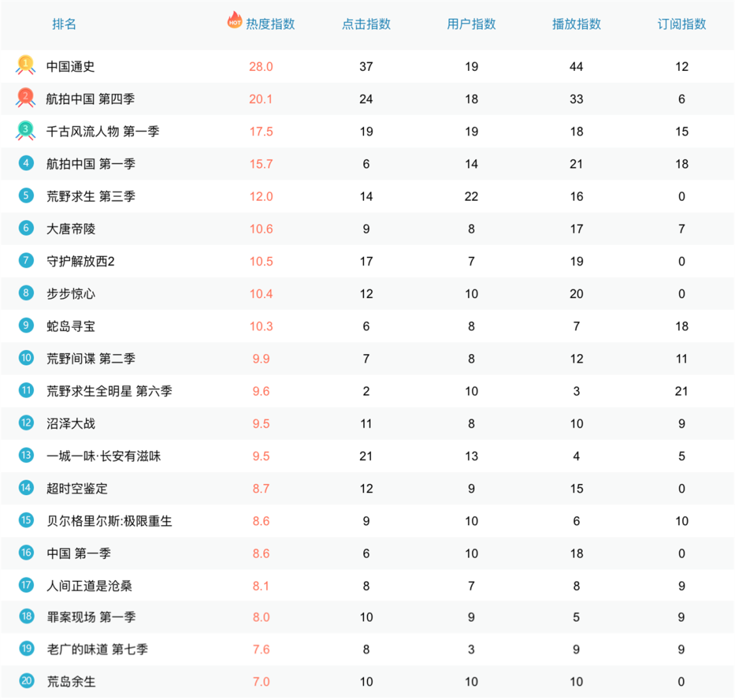Viewport: 735px width, 700px height.
Task: Click the 荒野求生全明星 第六季 title
Action: click(109, 392)
